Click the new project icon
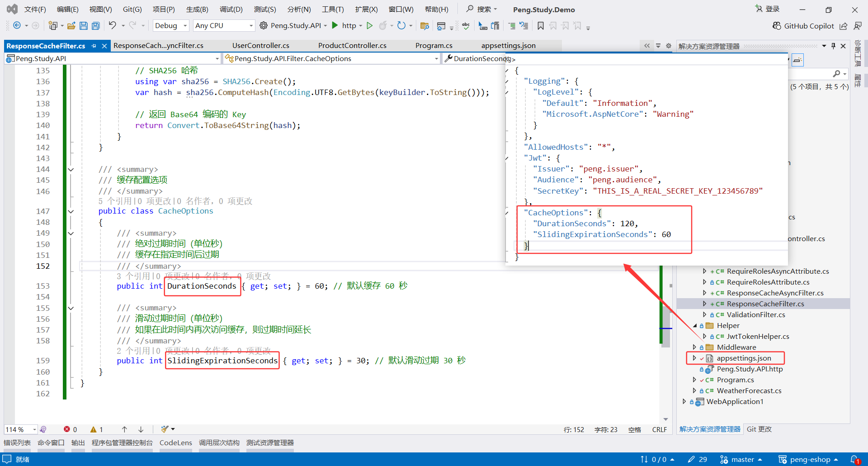868x466 pixels. [x=53, y=26]
